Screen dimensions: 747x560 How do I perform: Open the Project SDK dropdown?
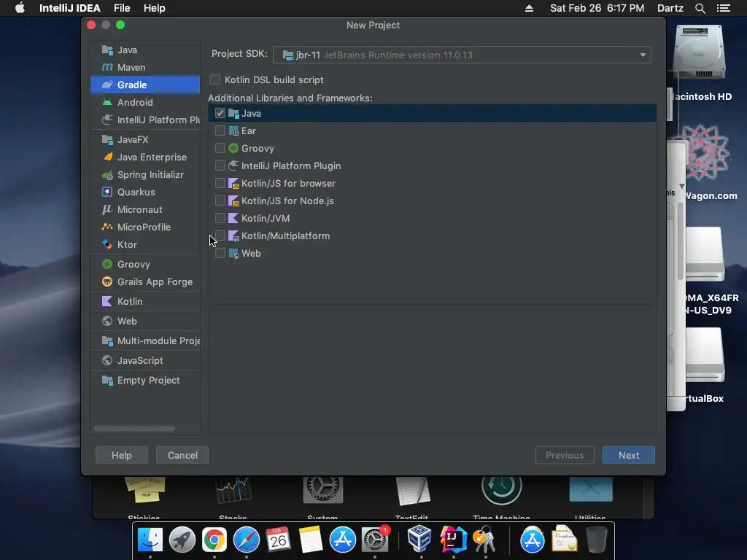click(462, 55)
